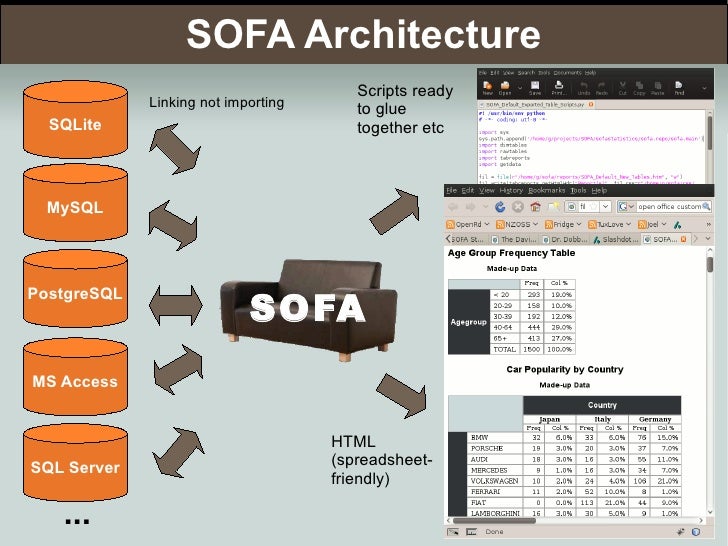The image size is (728, 546).
Task: Click the browser Home icon
Action: click(x=535, y=207)
